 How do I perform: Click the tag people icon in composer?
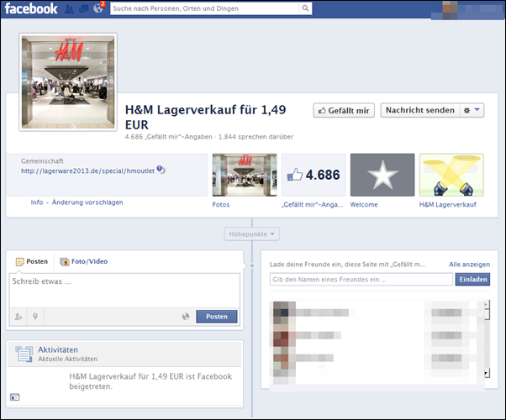tap(18, 317)
